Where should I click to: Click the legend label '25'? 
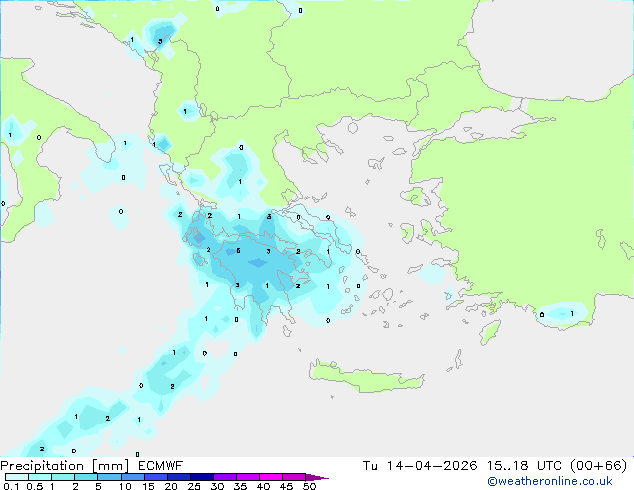194,486
